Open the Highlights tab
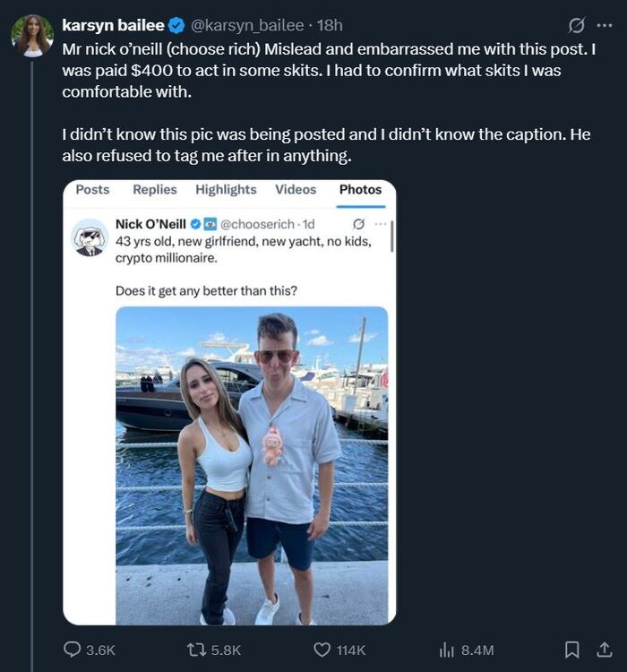 pyautogui.click(x=226, y=189)
